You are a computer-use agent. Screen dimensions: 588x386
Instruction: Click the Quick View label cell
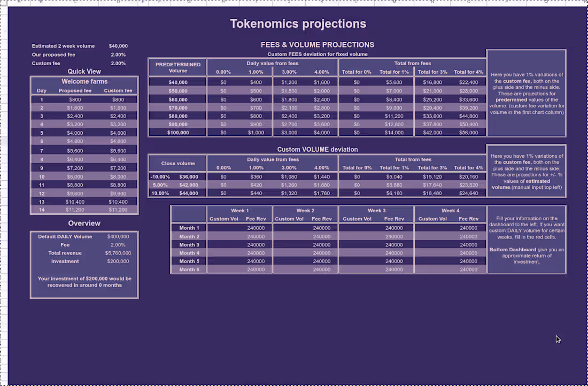84,71
